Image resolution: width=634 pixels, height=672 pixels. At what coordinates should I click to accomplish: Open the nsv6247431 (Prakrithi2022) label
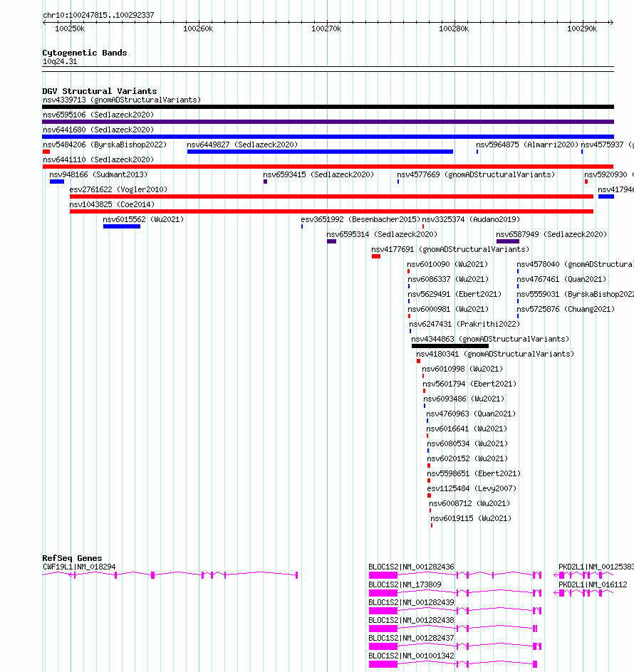pyautogui.click(x=464, y=324)
